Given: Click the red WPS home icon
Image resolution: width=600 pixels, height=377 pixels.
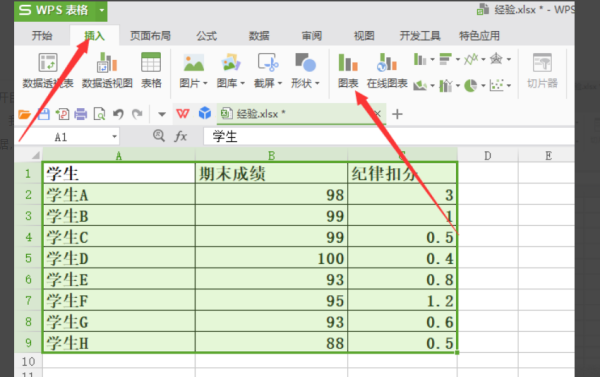Looking at the screenshot, I should 183,114.
